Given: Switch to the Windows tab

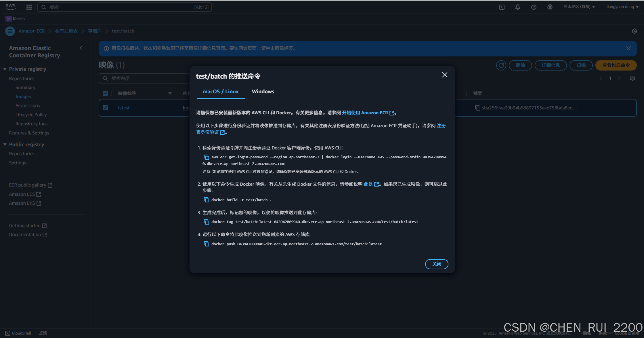Looking at the screenshot, I should (x=263, y=92).
